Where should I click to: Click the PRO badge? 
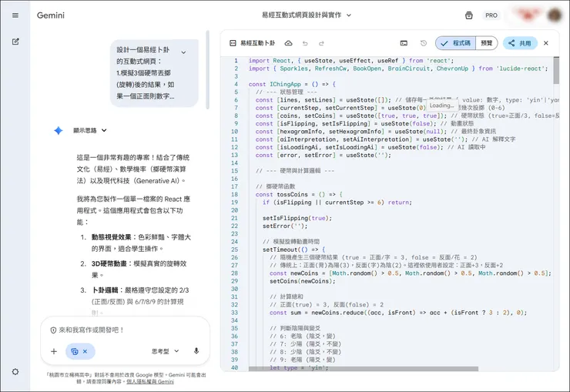491,15
